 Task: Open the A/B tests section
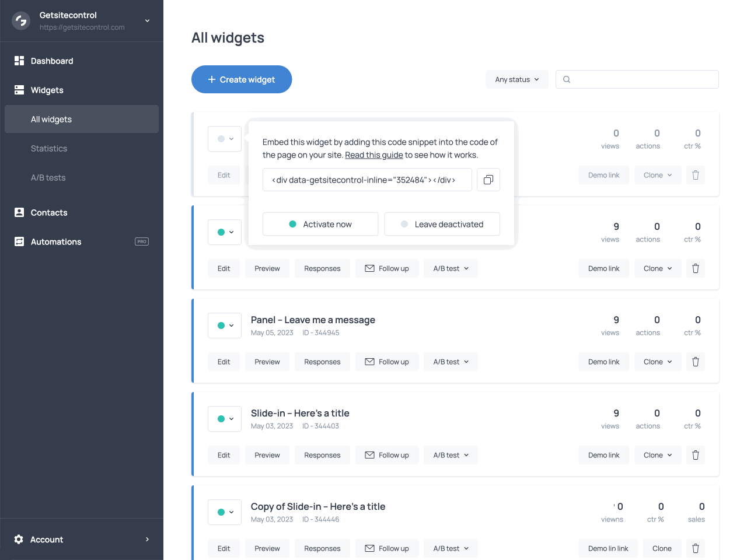(x=47, y=177)
